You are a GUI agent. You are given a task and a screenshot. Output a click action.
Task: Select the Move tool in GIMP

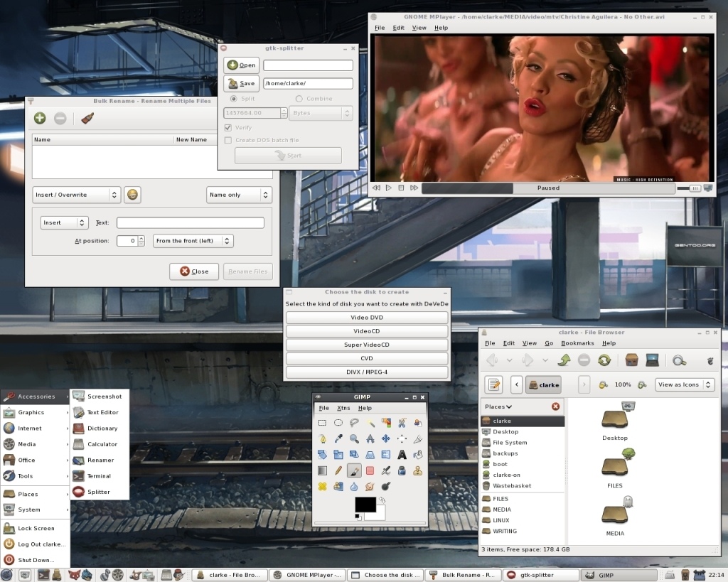pos(386,438)
